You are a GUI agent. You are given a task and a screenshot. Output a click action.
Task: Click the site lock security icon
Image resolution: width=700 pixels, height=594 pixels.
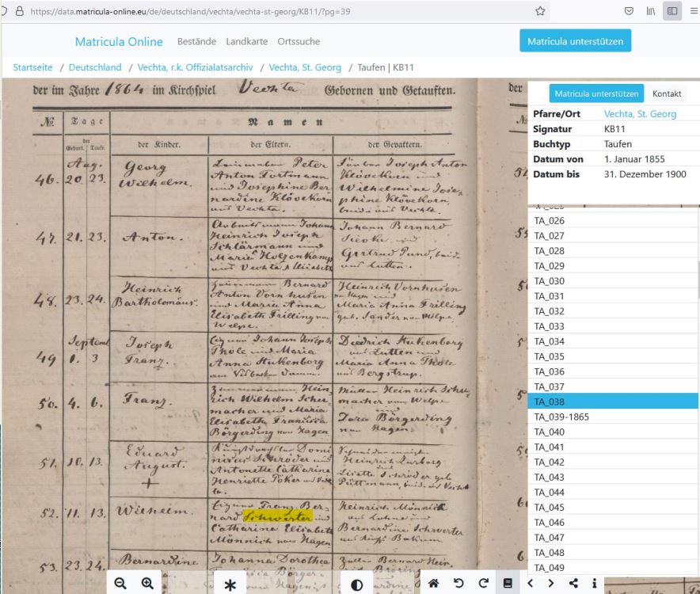[20, 11]
